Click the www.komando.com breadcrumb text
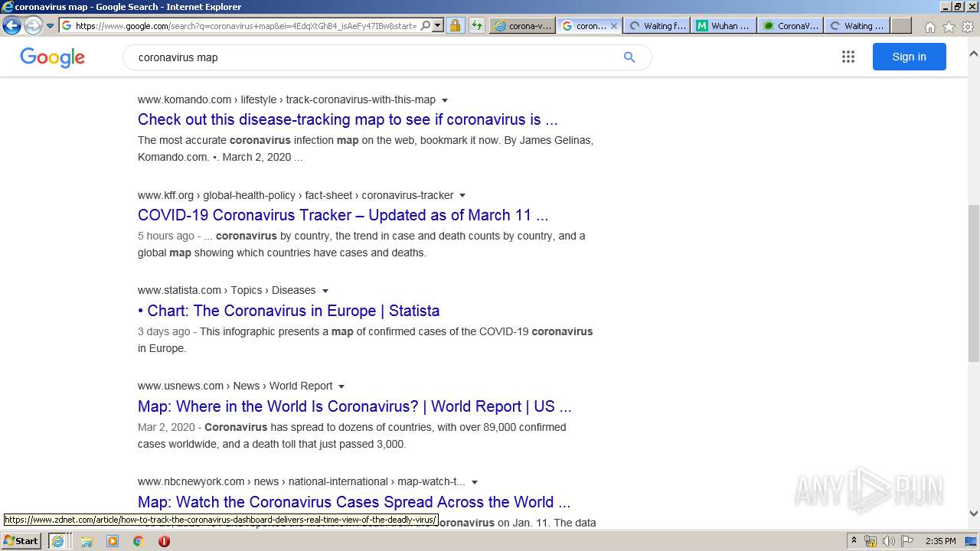The image size is (980, 551). pos(185,99)
